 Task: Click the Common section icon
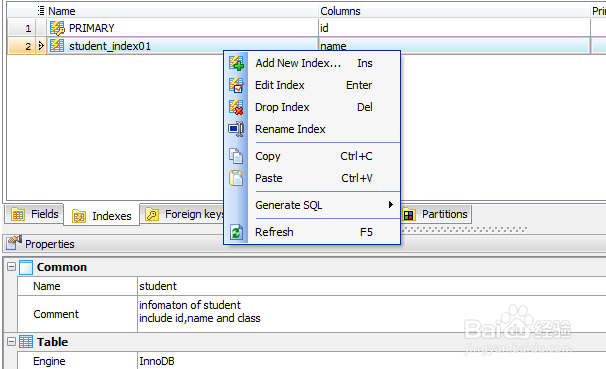(26, 267)
